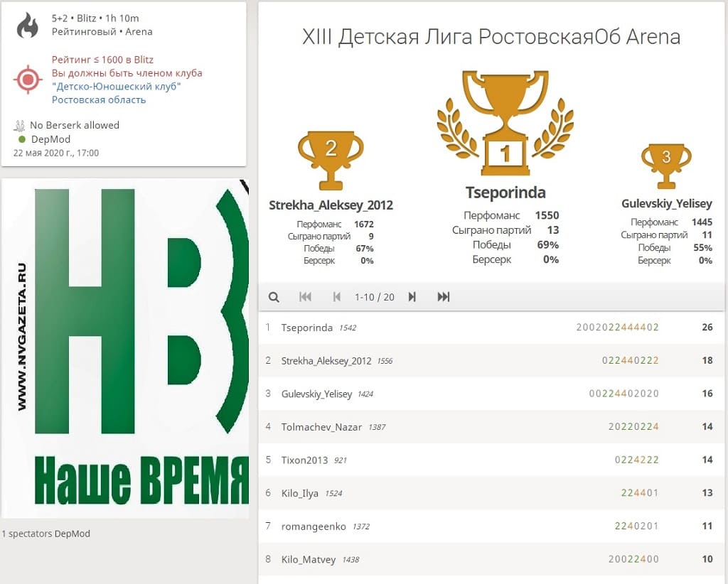This screenshot has height=584, width=728.
Task: Select Kilo_Ilya standings entry
Action: [299, 493]
